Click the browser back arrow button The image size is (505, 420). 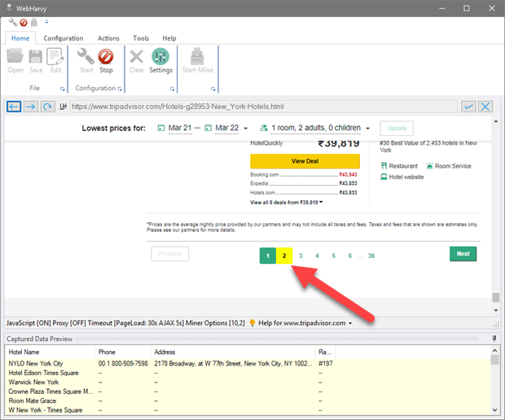tap(13, 107)
